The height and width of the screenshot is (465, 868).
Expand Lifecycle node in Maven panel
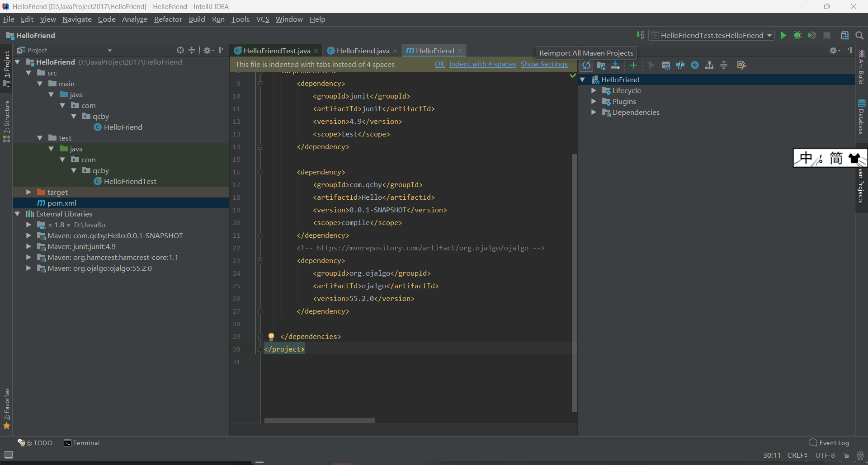coord(594,90)
